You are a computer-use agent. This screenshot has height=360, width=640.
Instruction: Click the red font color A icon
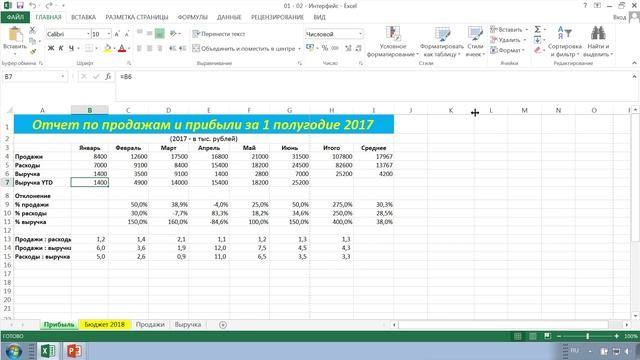122,48
